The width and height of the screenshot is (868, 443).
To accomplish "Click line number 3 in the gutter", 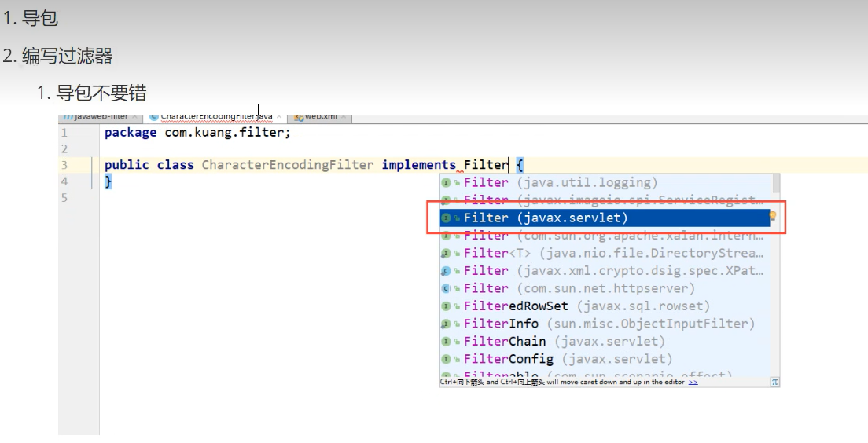I will 64,165.
